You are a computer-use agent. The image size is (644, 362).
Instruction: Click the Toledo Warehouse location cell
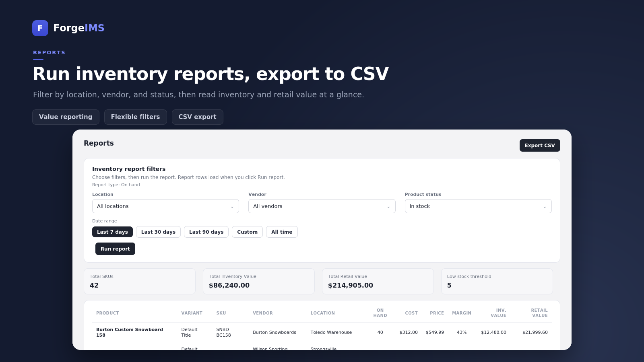pos(331,332)
